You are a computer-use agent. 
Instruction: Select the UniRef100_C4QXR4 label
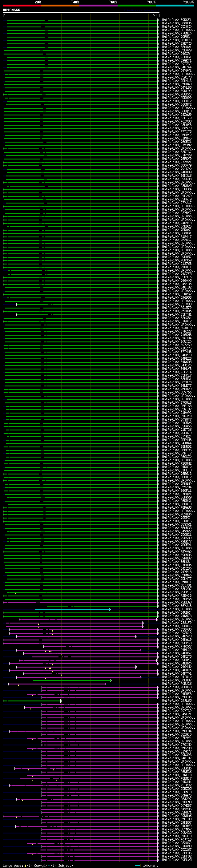176,54
